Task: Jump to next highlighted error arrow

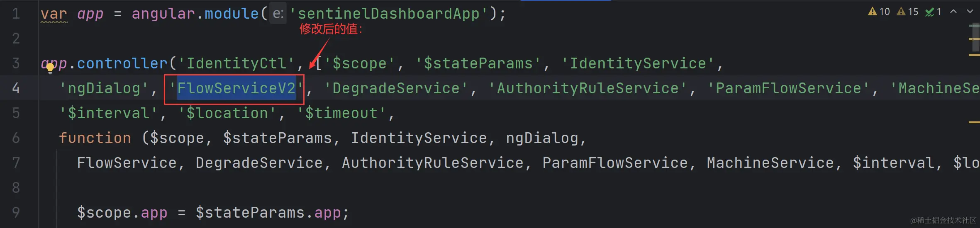Action: coord(970,12)
